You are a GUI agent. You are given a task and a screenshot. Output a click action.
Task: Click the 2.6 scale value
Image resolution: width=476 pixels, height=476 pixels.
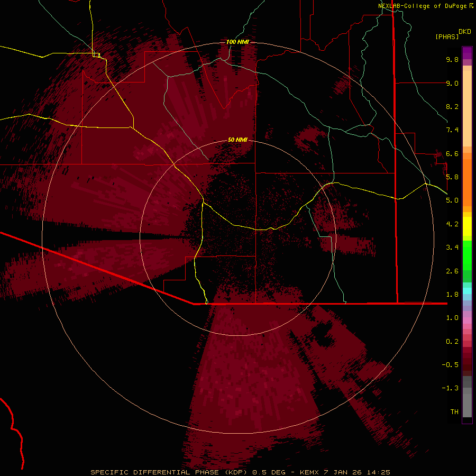click(x=452, y=271)
